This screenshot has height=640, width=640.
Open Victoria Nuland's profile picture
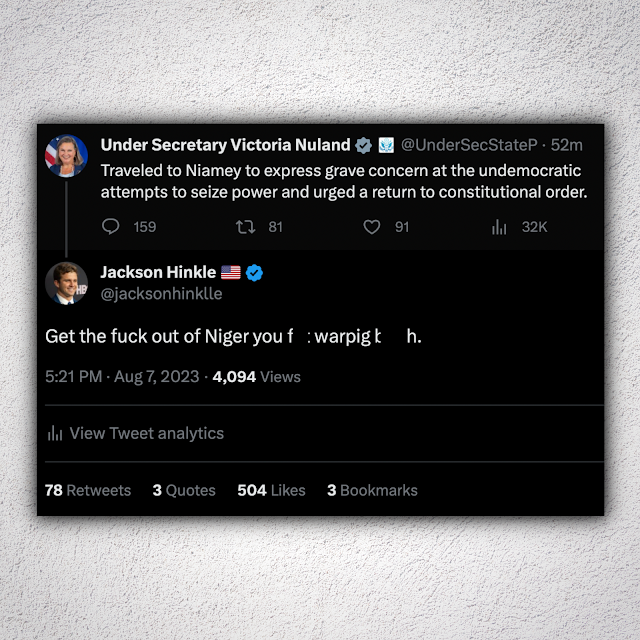pyautogui.click(x=66, y=155)
